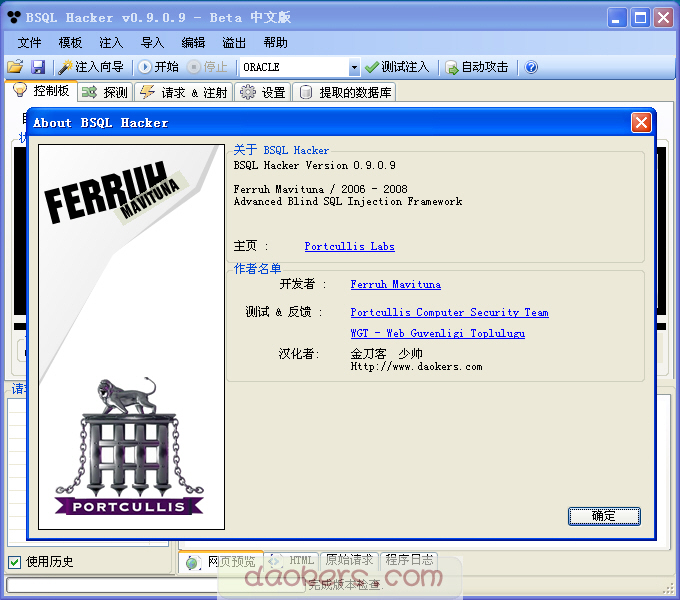Open the 文件 menu
This screenshot has width=680, height=600.
click(x=29, y=42)
